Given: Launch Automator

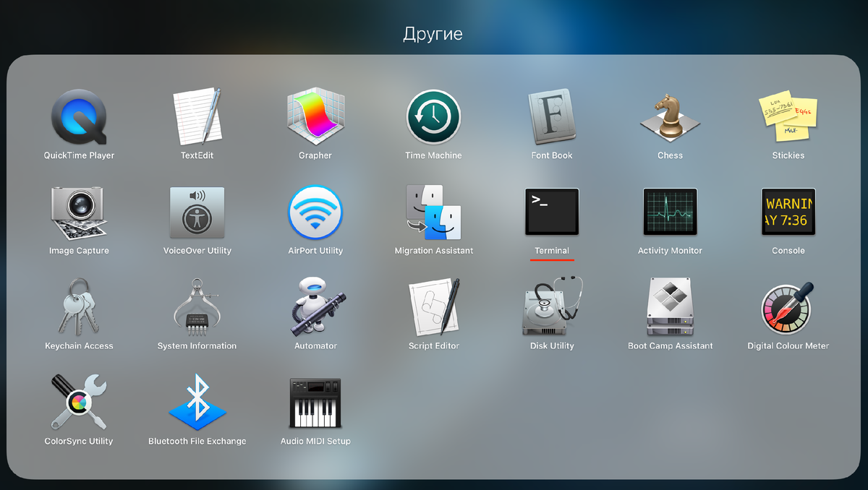Looking at the screenshot, I should (x=315, y=307).
